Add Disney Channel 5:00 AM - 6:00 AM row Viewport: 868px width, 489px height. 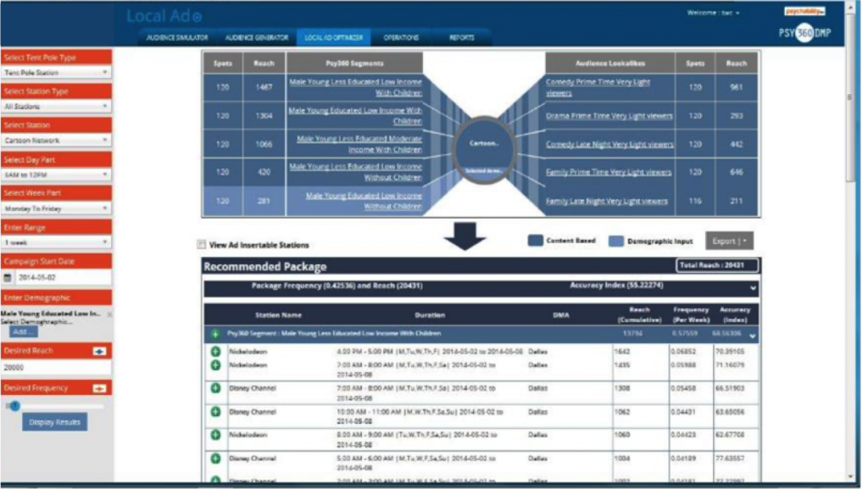(x=215, y=458)
